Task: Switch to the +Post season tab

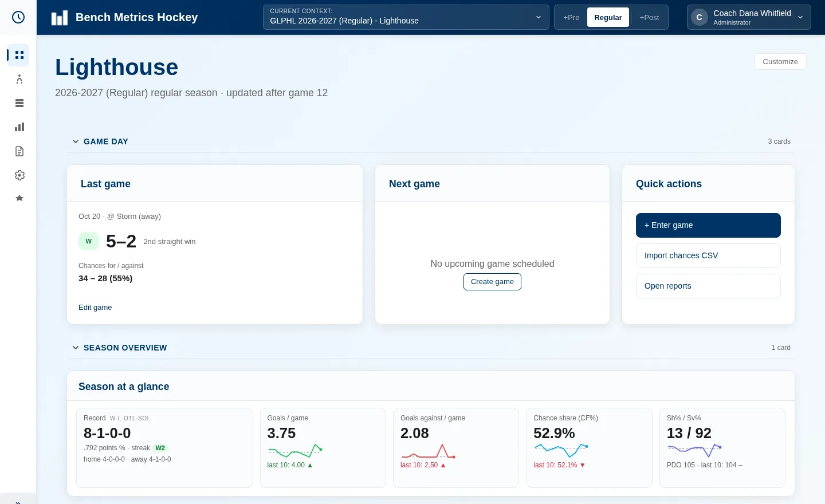Action: click(x=649, y=18)
